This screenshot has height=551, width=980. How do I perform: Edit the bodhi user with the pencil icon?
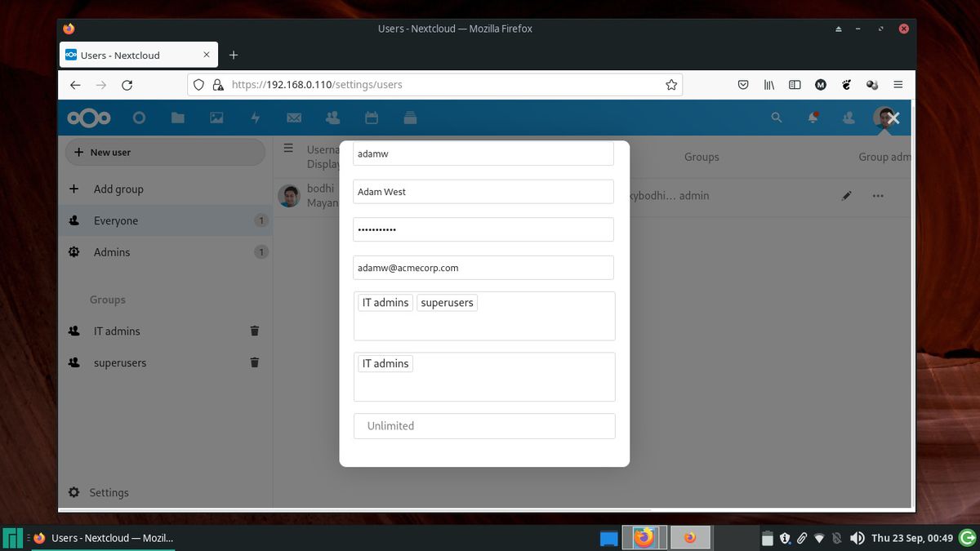[x=847, y=196]
